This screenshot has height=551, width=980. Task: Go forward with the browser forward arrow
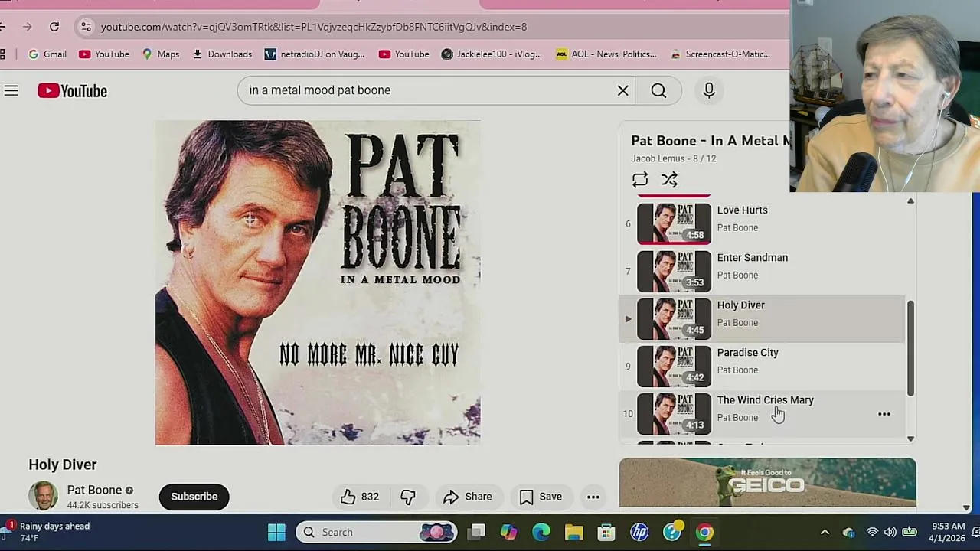[28, 27]
